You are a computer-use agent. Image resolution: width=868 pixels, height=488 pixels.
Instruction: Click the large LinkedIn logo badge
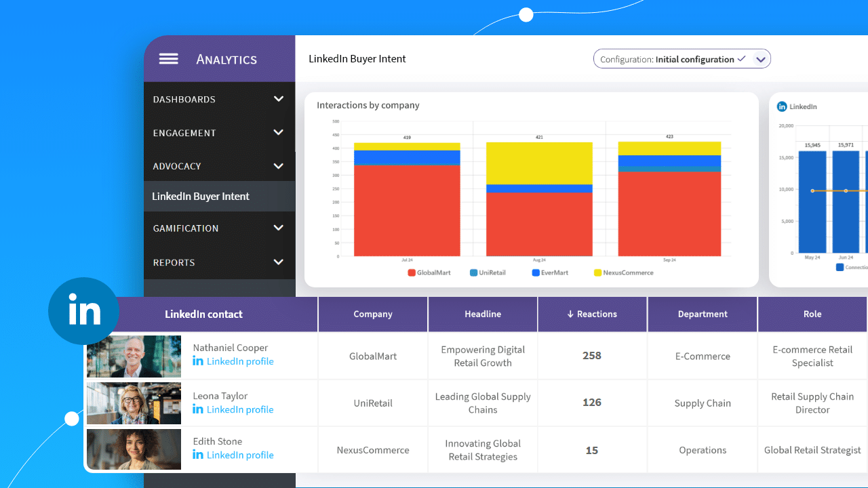click(84, 312)
